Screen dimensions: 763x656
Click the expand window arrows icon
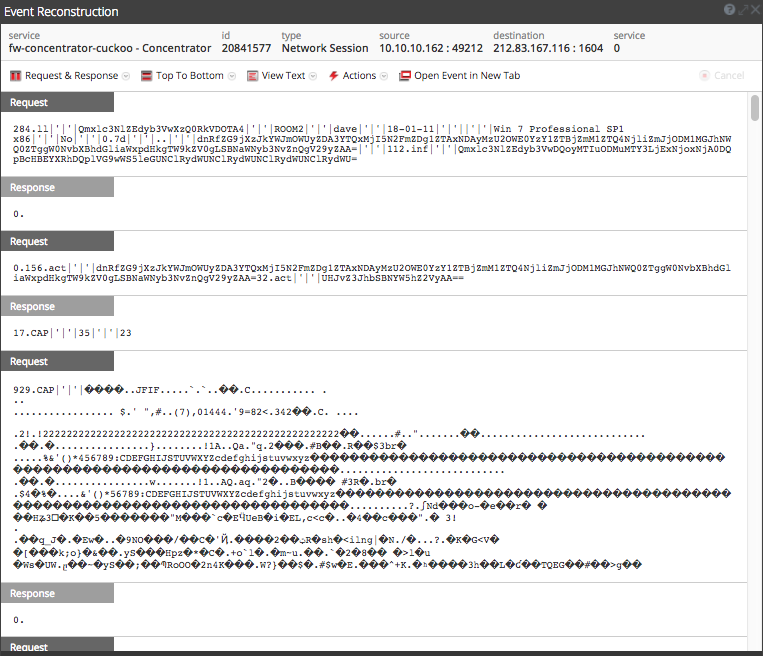tap(743, 9)
